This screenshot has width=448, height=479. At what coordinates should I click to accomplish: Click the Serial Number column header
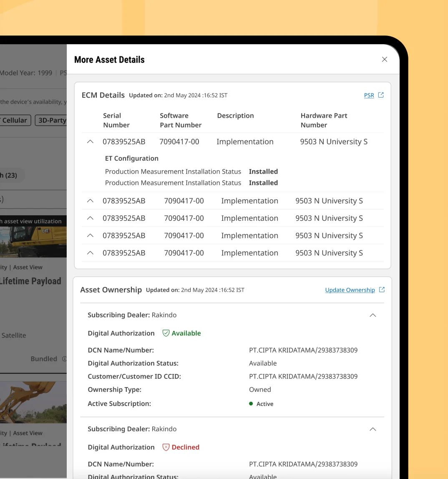(x=116, y=120)
